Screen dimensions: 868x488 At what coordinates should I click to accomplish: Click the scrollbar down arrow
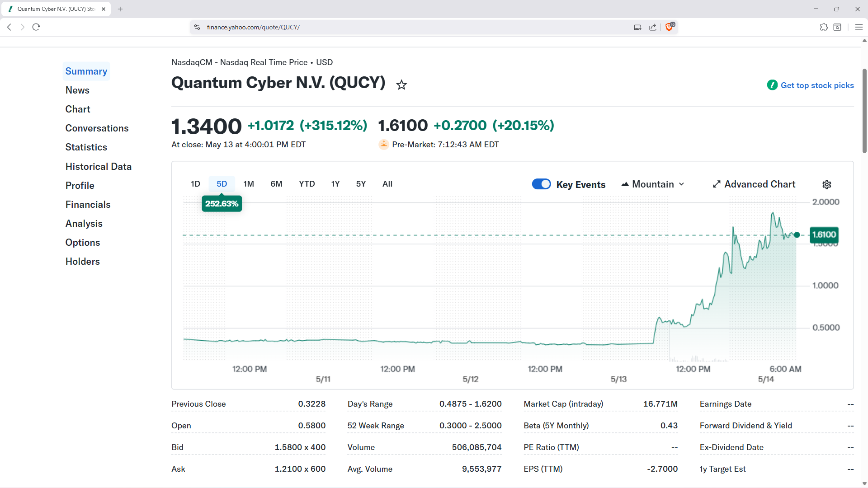(864, 483)
